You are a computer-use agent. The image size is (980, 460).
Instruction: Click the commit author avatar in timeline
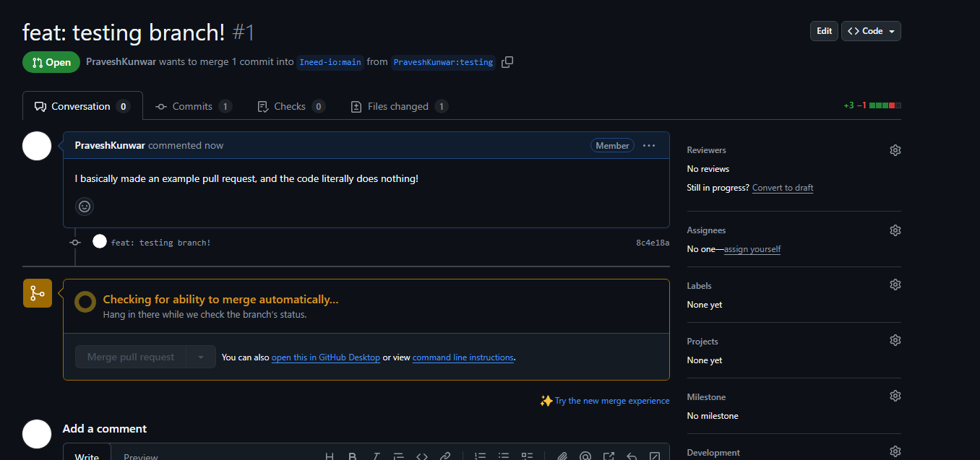point(100,242)
